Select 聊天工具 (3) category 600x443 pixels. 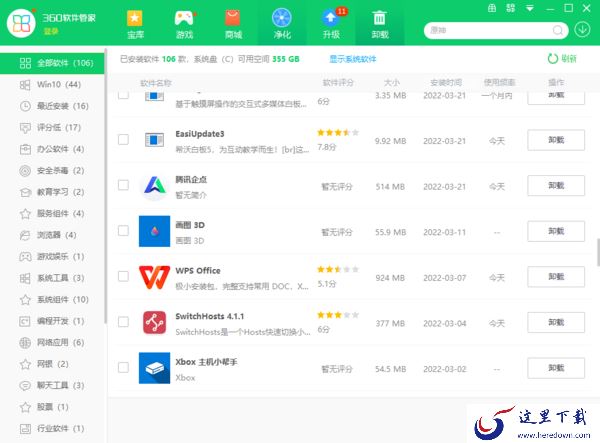click(52, 385)
